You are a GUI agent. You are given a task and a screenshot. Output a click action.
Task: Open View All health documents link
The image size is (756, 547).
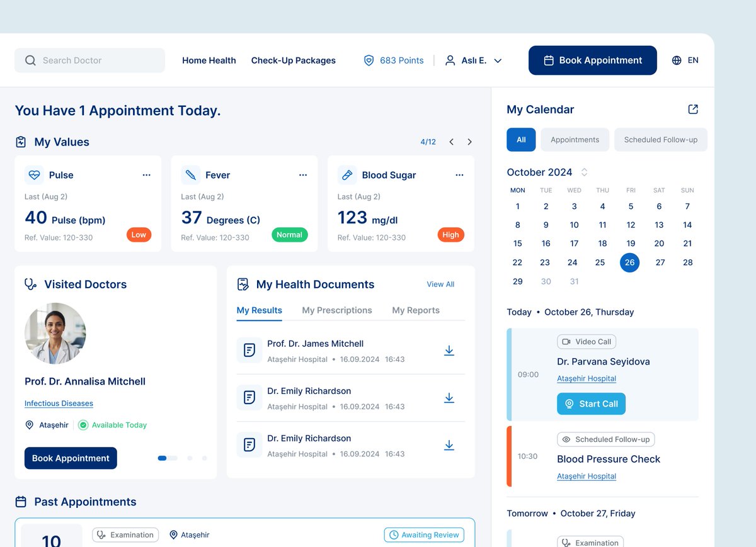click(440, 285)
